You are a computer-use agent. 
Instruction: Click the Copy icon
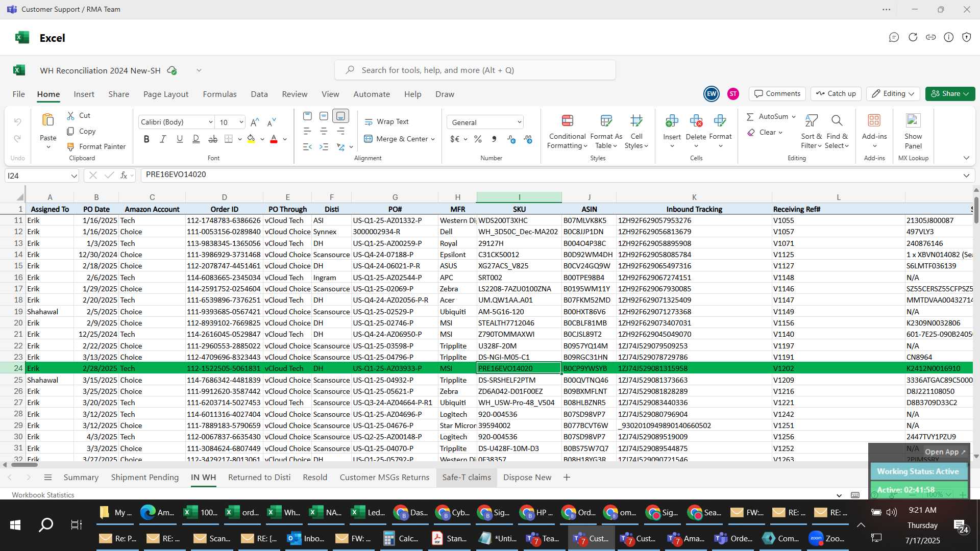tap(70, 131)
